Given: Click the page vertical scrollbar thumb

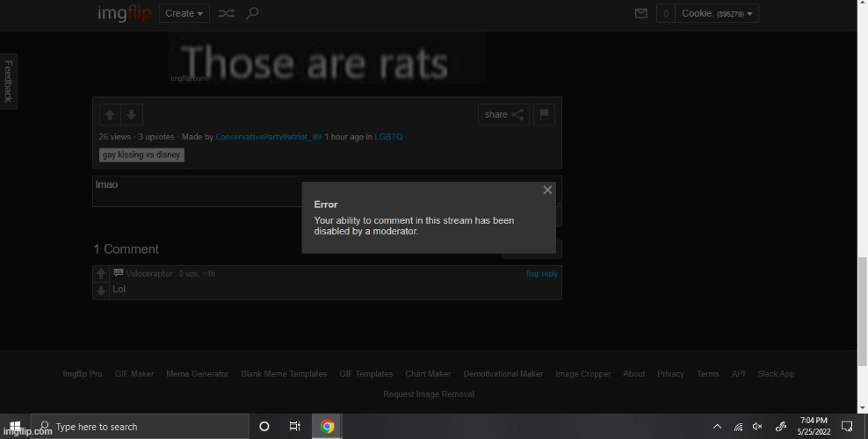Looking at the screenshot, I should [x=862, y=312].
